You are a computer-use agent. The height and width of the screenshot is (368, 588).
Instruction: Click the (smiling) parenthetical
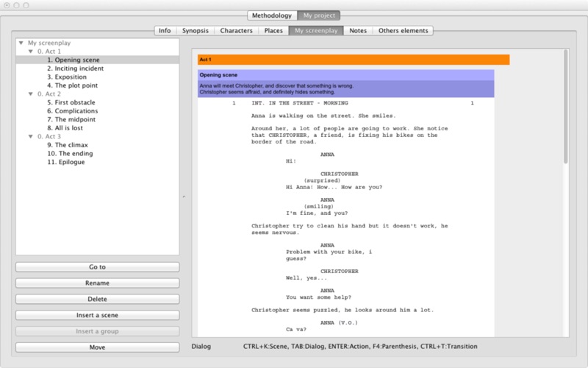click(x=319, y=207)
